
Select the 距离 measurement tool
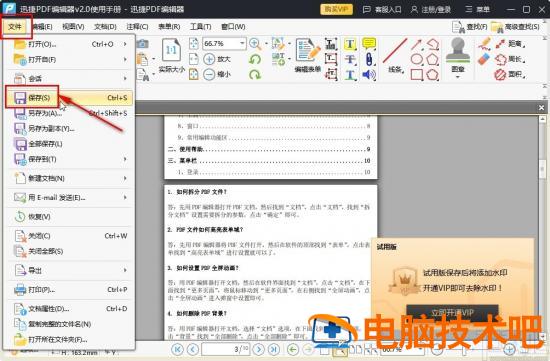pos(510,44)
